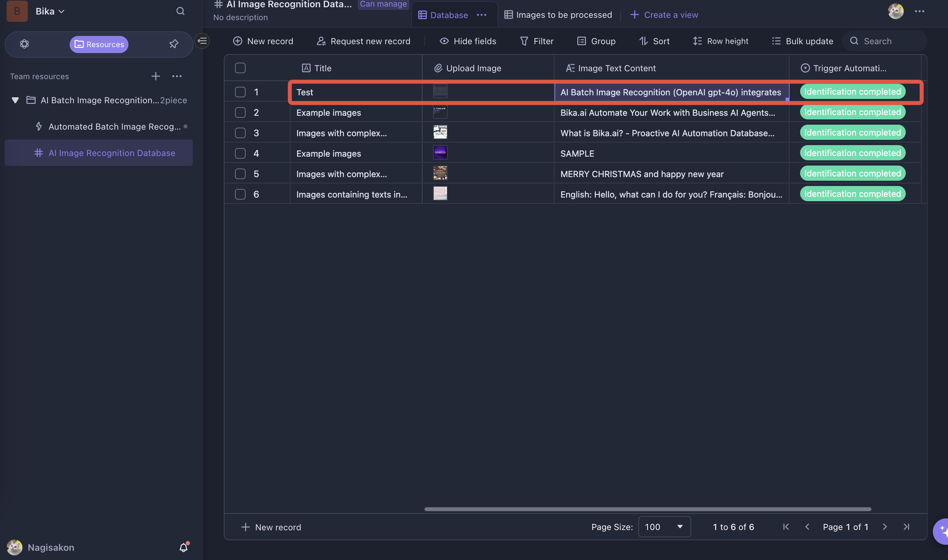Click the Trigger Automati... column header

point(855,68)
